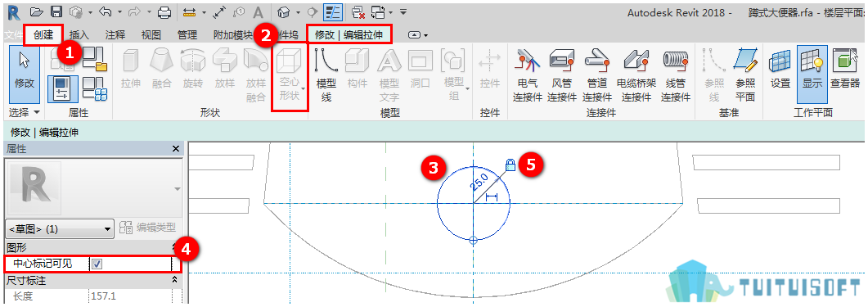The image size is (868, 307).
Task: Select the 参照线 reference line tool
Action: coord(714,75)
